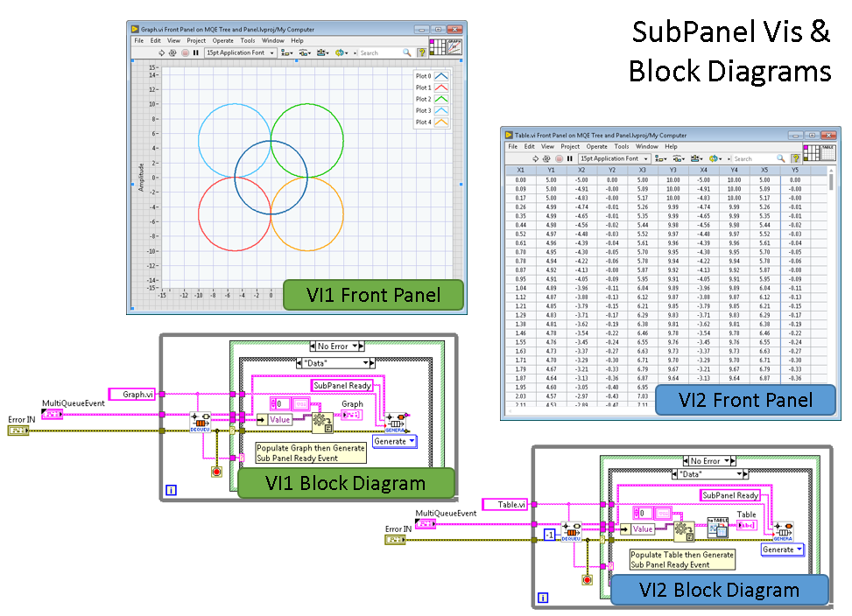Click Abort Execution in Graph.vi toolbar
This screenshot has width=852, height=616.
[x=185, y=52]
